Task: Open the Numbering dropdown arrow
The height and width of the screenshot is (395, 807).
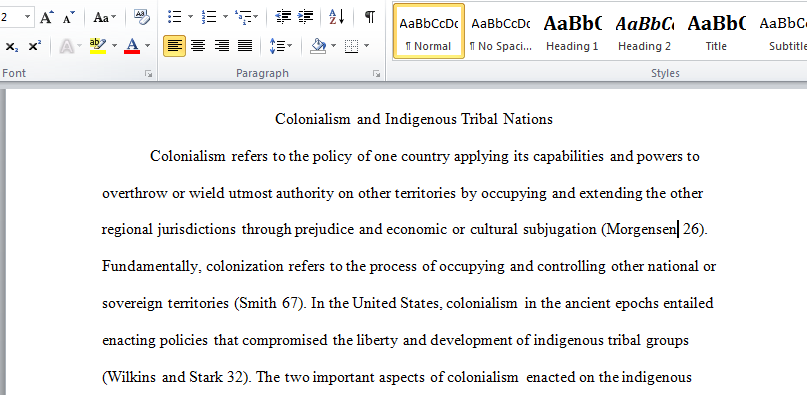Action: pyautogui.click(x=225, y=18)
